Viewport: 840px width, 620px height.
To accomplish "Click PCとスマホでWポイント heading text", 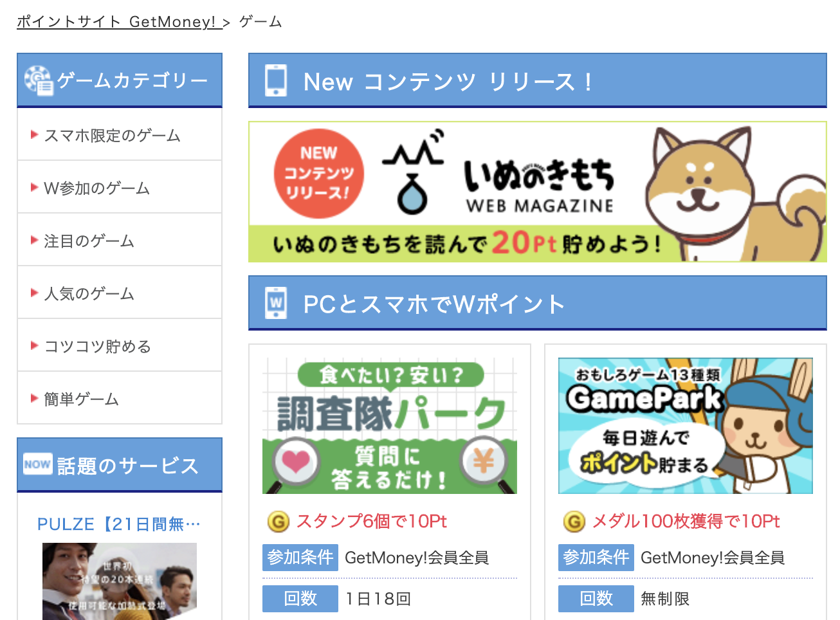I will point(434,304).
